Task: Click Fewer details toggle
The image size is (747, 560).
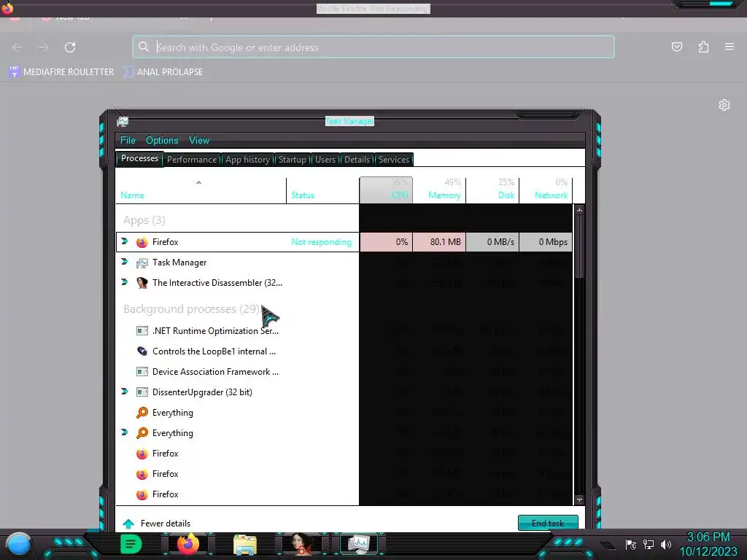Action: pos(156,524)
